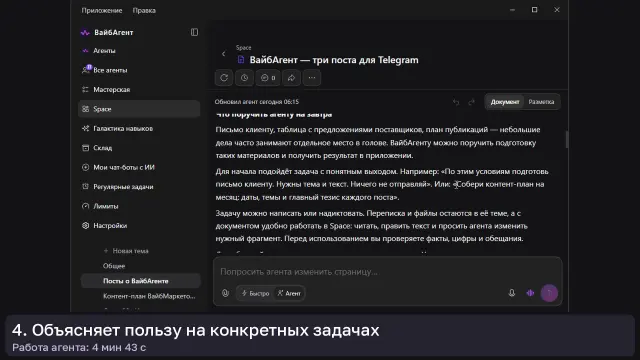Select topic Посты о ВайбАгенте

140,281
